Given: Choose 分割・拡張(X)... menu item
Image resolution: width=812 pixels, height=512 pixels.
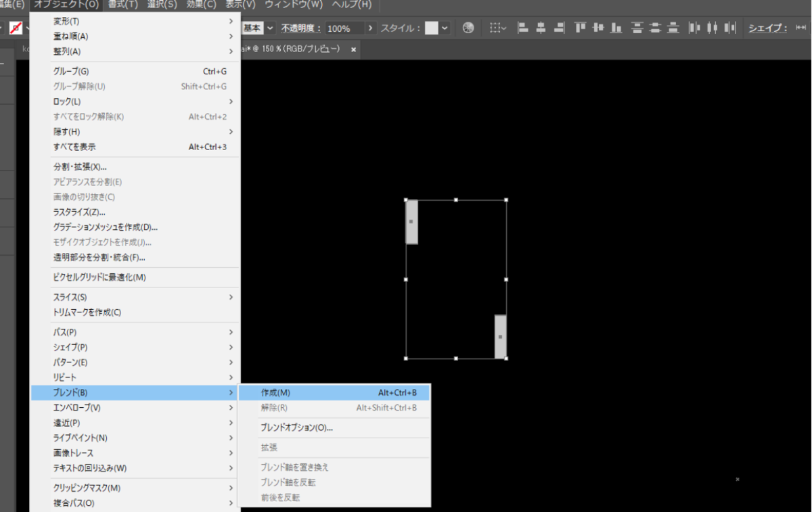Looking at the screenshot, I should point(135,166).
